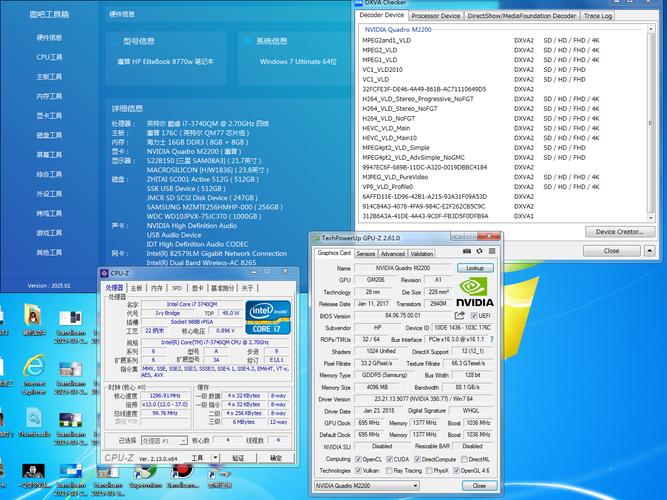The height and width of the screenshot is (500, 667).
Task: Select 磁盘工具 in the toolbox sidebar
Action: 49,135
